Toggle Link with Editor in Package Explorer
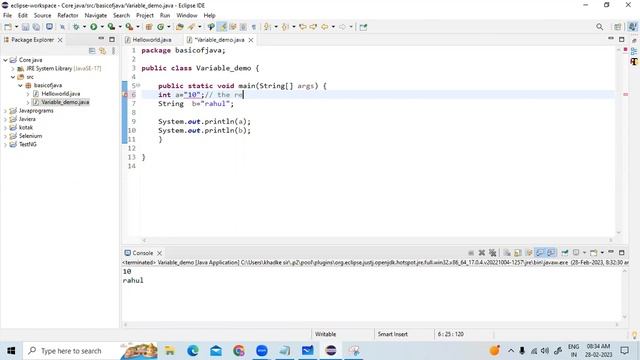 pyautogui.click(x=102, y=51)
